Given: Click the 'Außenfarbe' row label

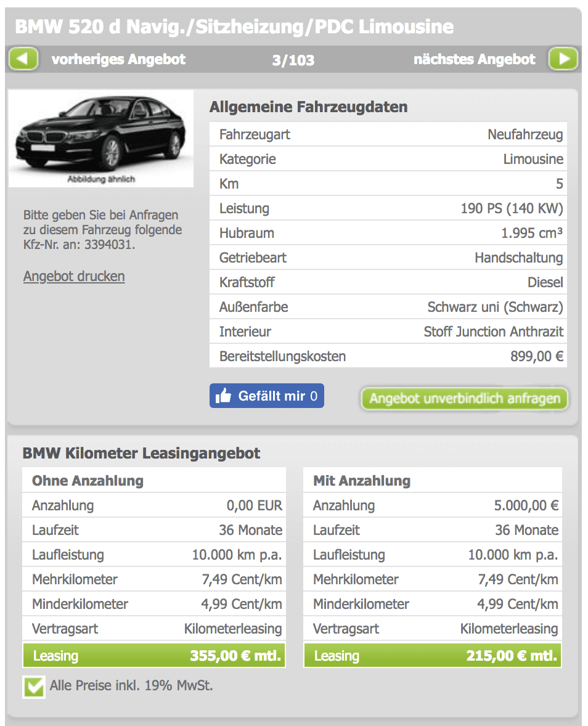Looking at the screenshot, I should coord(254,307).
